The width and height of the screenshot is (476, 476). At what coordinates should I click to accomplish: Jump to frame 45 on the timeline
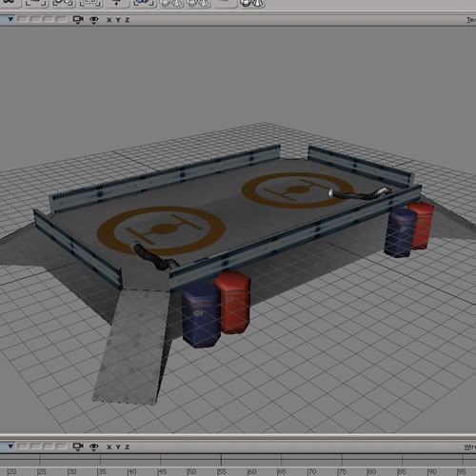pos(162,471)
